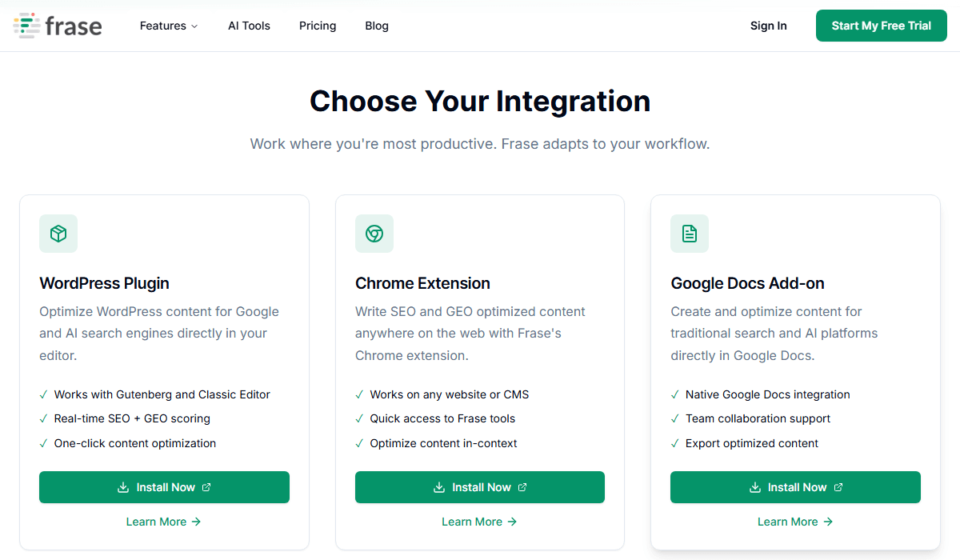Go to the Pricing page
Image resolution: width=960 pixels, height=560 pixels.
[318, 26]
